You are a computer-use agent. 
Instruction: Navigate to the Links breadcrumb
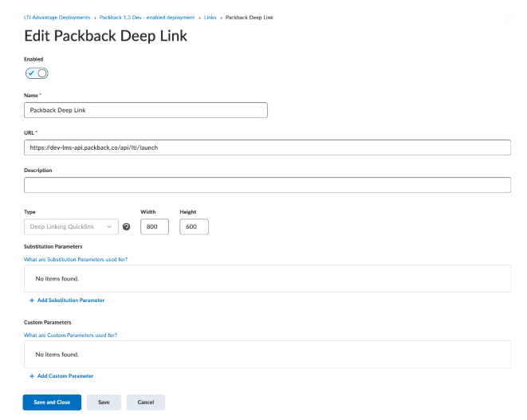pos(210,18)
